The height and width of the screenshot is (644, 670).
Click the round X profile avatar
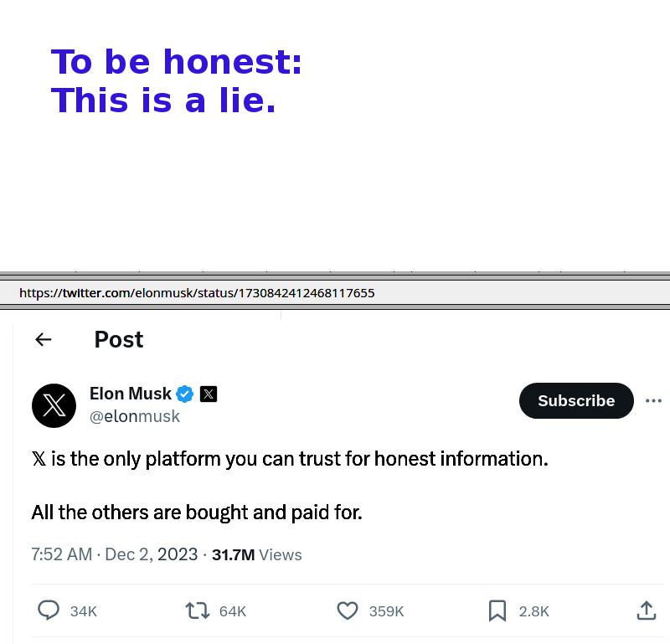point(54,405)
